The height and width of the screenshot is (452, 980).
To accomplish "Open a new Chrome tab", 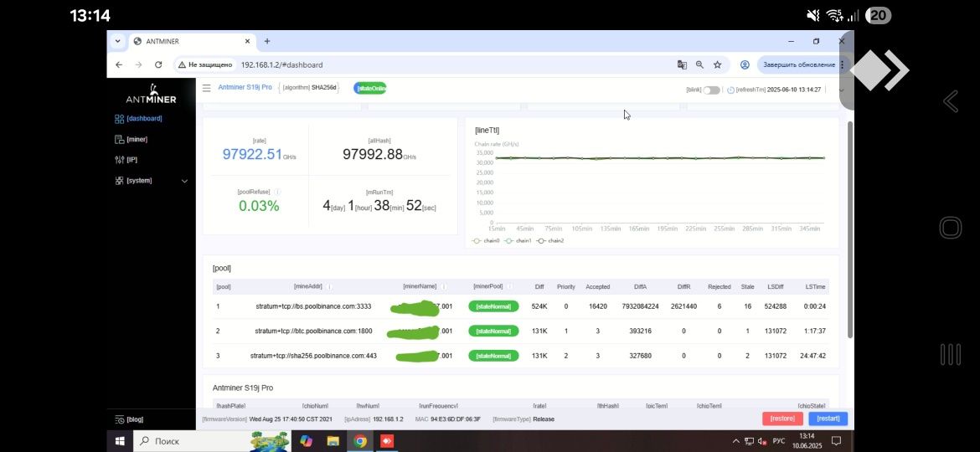I will pyautogui.click(x=267, y=41).
